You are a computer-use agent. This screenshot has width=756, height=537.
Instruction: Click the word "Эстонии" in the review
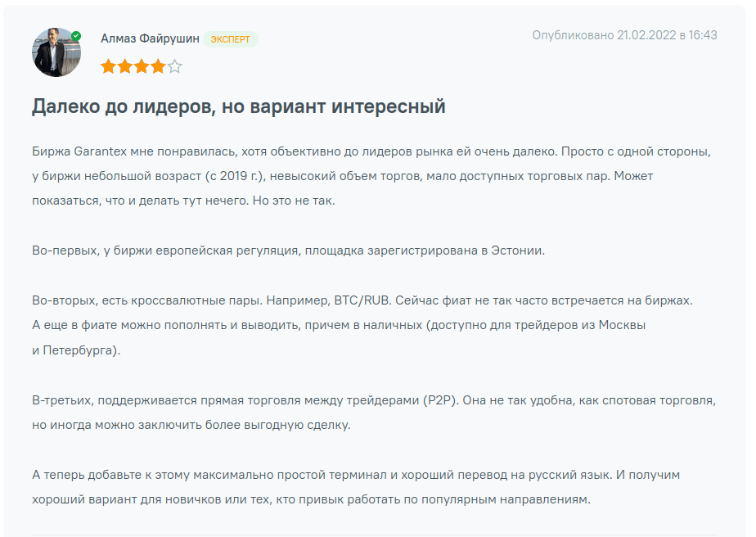(x=519, y=250)
